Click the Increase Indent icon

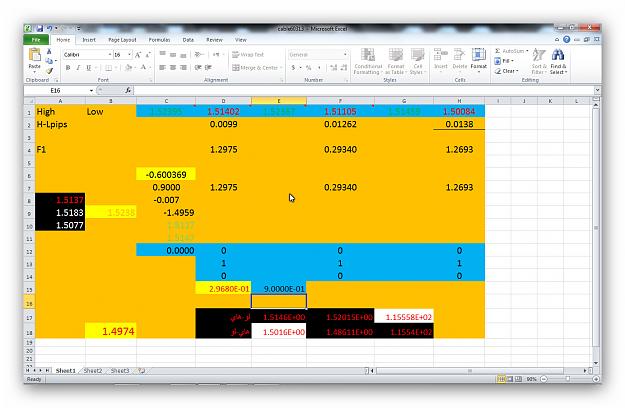pyautogui.click(x=208, y=68)
